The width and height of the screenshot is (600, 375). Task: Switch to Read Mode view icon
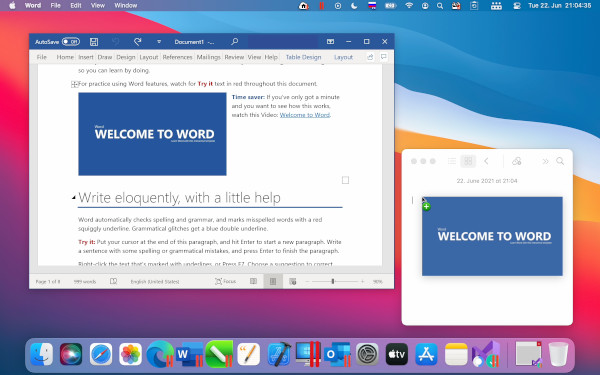coord(253,281)
